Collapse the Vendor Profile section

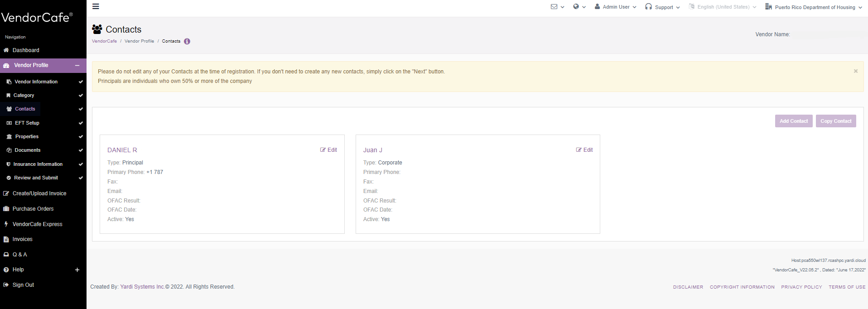point(77,66)
